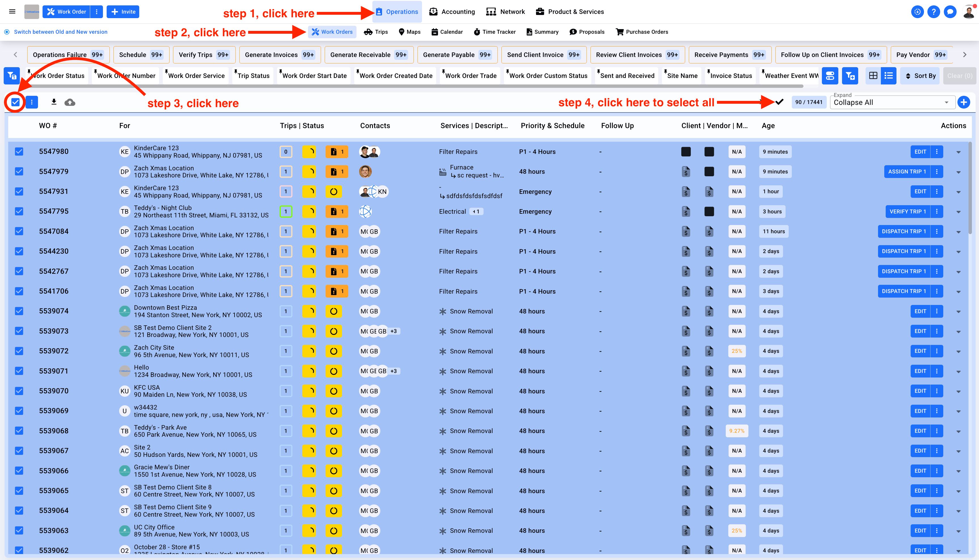Click DISPATCH TRIP 1 for 5547084
Image resolution: width=979 pixels, height=560 pixels.
[904, 232]
